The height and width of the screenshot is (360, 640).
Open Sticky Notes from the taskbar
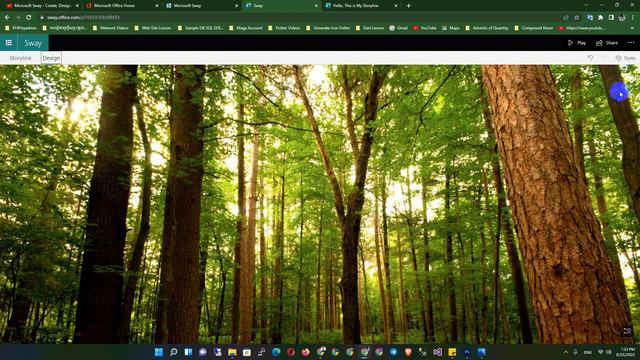(x=452, y=352)
